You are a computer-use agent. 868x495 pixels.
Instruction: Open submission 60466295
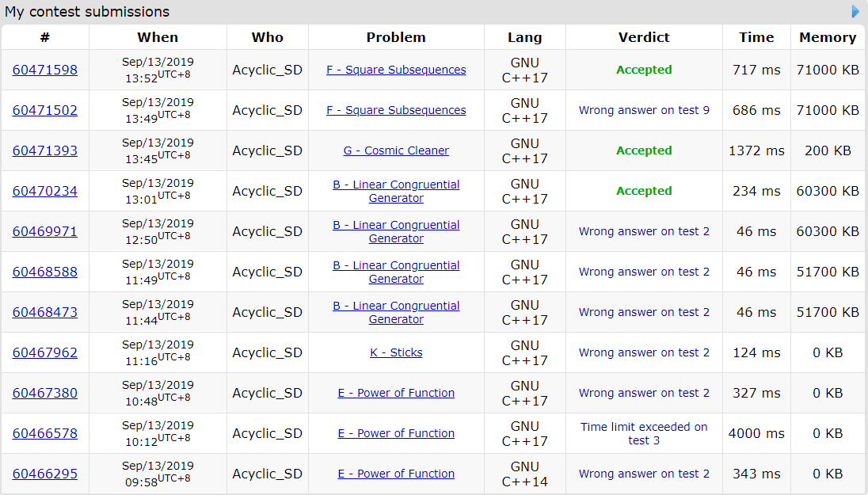(45, 474)
